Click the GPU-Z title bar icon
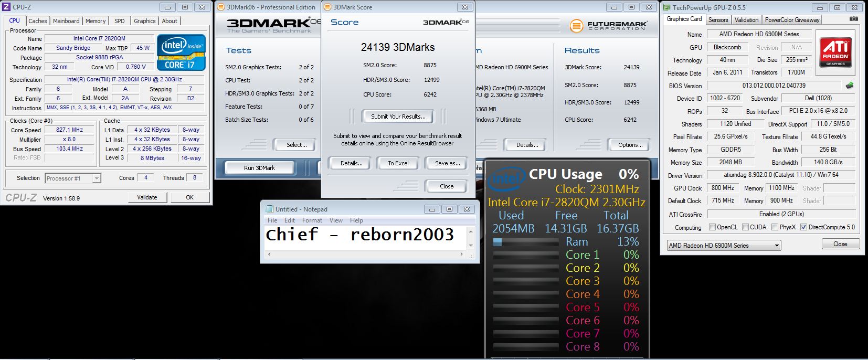 pos(667,7)
